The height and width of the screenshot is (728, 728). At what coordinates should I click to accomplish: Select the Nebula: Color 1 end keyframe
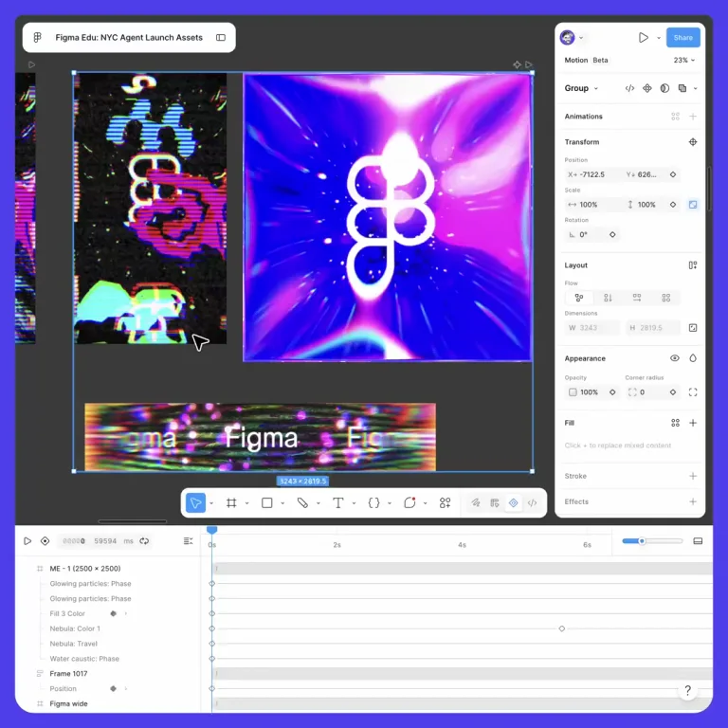[x=562, y=628]
